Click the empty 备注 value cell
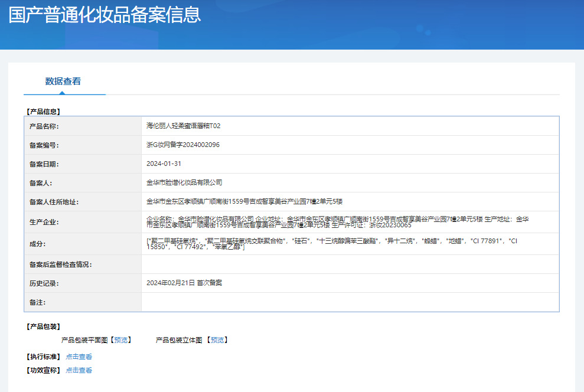 (350, 302)
